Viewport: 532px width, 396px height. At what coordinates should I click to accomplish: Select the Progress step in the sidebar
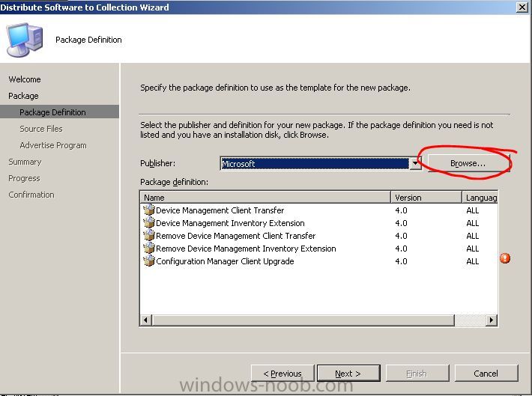point(24,178)
